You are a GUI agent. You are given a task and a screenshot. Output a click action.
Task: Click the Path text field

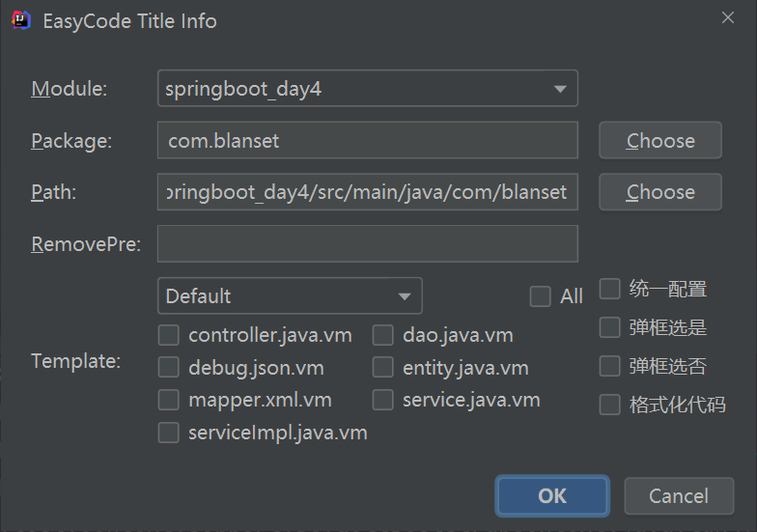point(367,191)
